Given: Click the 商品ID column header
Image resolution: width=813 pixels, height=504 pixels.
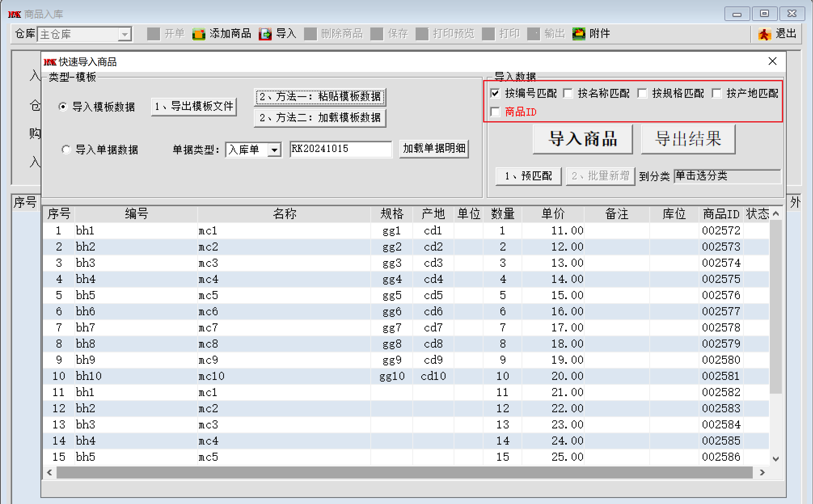Looking at the screenshot, I should pyautogui.click(x=721, y=213).
